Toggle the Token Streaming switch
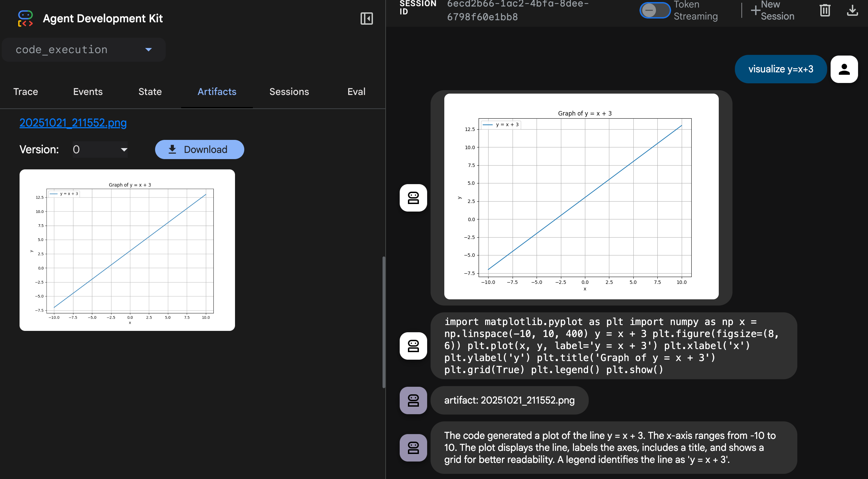Screen dimensions: 868x479 pyautogui.click(x=654, y=10)
